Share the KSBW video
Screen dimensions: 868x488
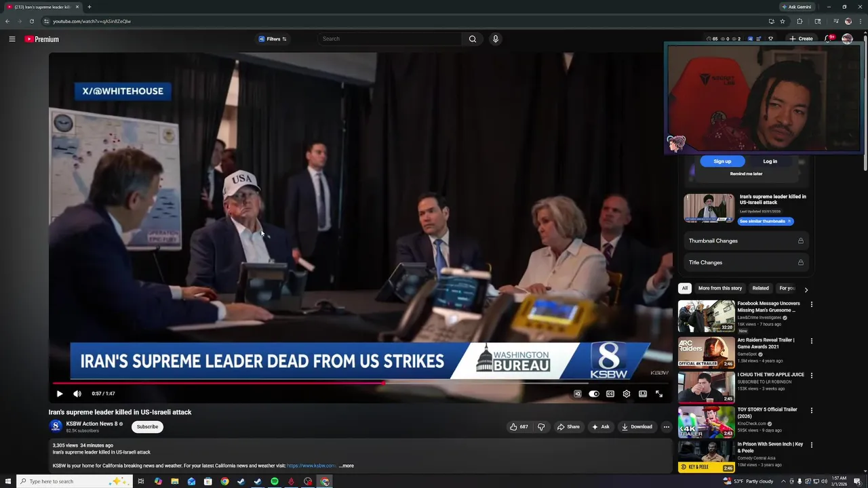click(568, 427)
